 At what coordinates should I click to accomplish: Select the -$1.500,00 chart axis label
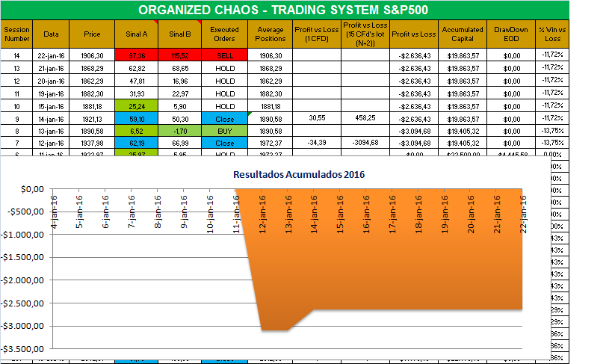pos(23,257)
